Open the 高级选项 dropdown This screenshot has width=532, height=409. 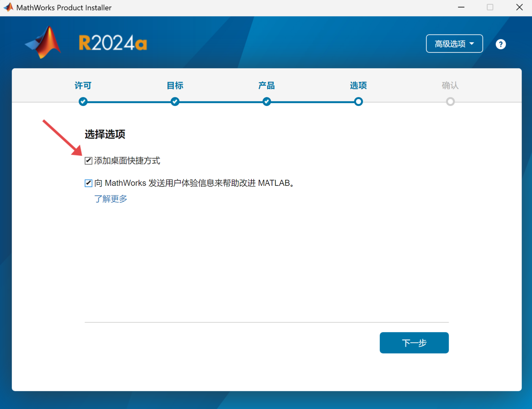point(454,44)
